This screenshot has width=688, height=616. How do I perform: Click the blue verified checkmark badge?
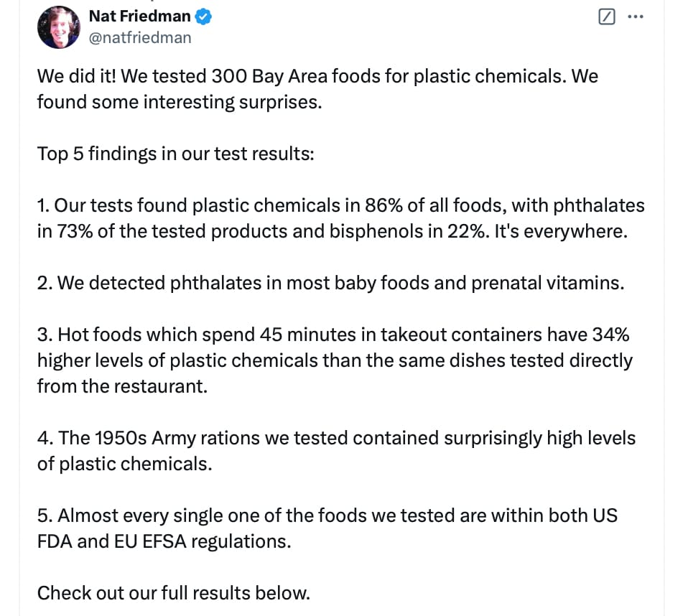pyautogui.click(x=203, y=17)
